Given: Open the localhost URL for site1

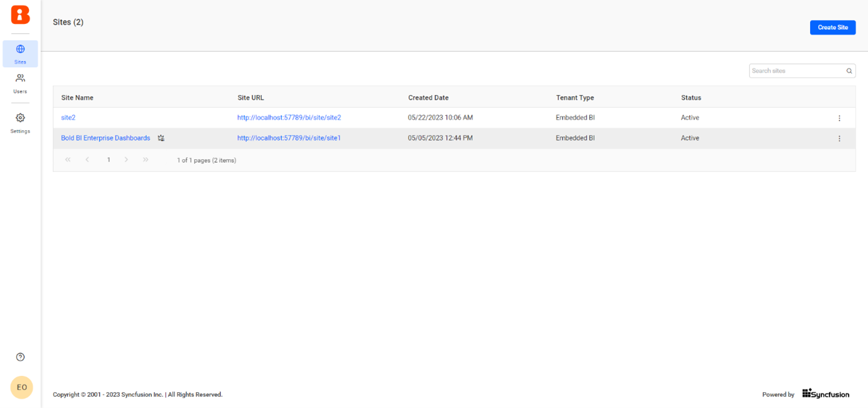Looking at the screenshot, I should click(288, 138).
